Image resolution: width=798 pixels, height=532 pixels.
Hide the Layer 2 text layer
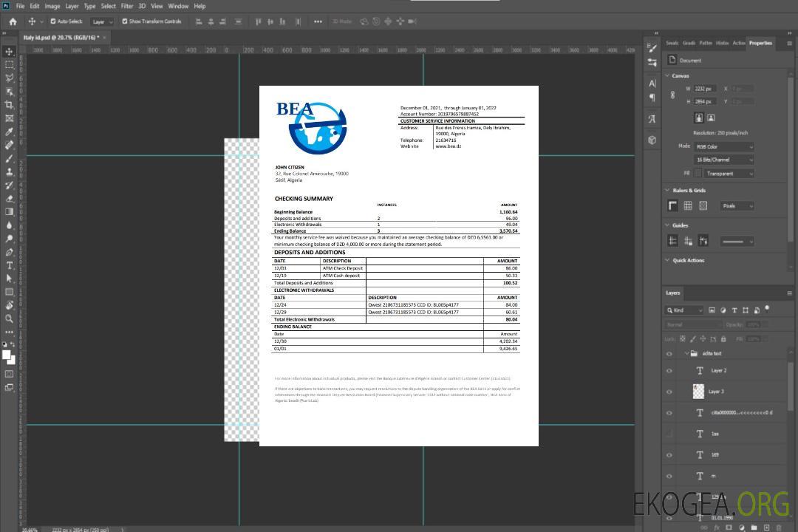[669, 371]
